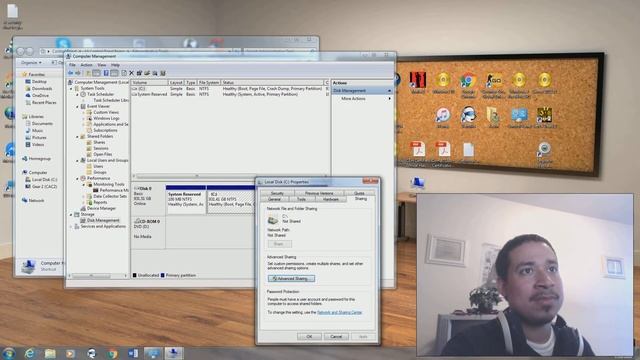This screenshot has width=640, height=360.
Task: Select Reports under Performance
Action: click(100, 202)
